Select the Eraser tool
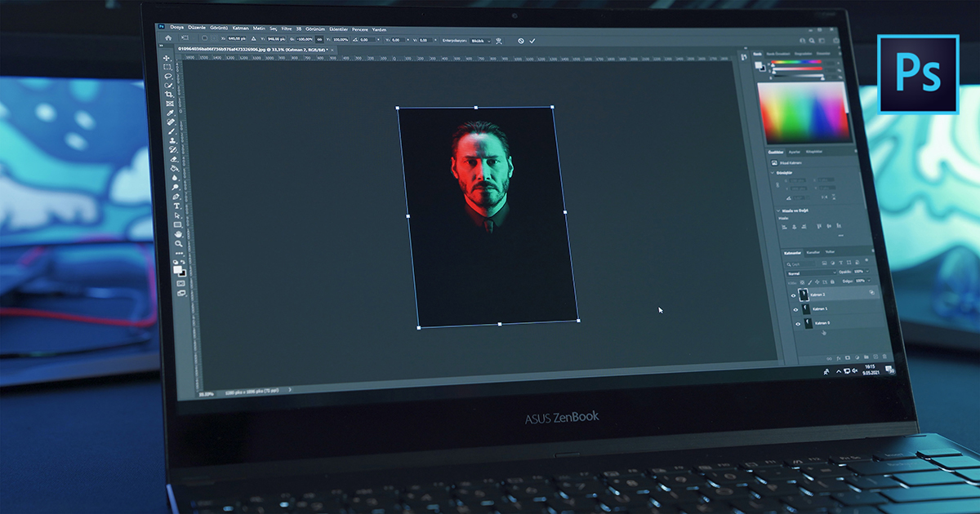 174,158
